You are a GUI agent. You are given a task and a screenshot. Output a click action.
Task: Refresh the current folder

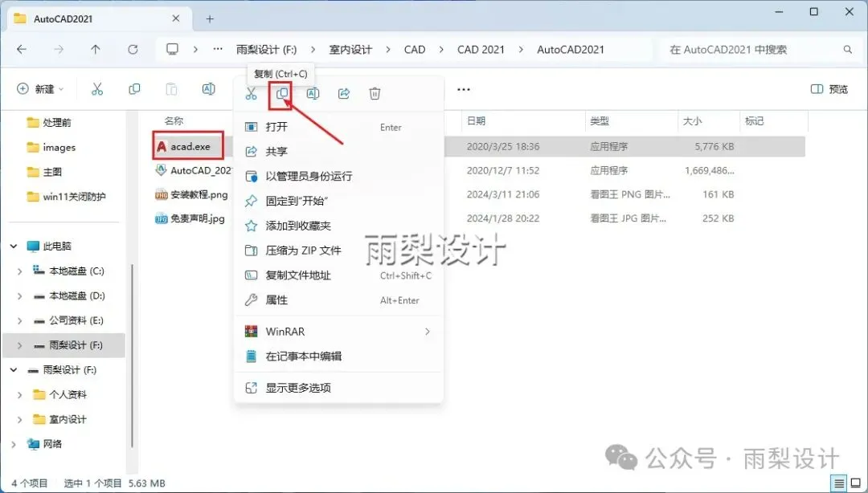coord(133,49)
